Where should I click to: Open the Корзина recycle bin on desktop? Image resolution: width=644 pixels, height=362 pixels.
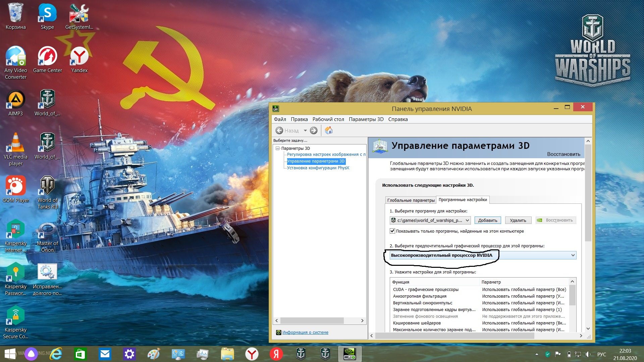[x=15, y=16]
